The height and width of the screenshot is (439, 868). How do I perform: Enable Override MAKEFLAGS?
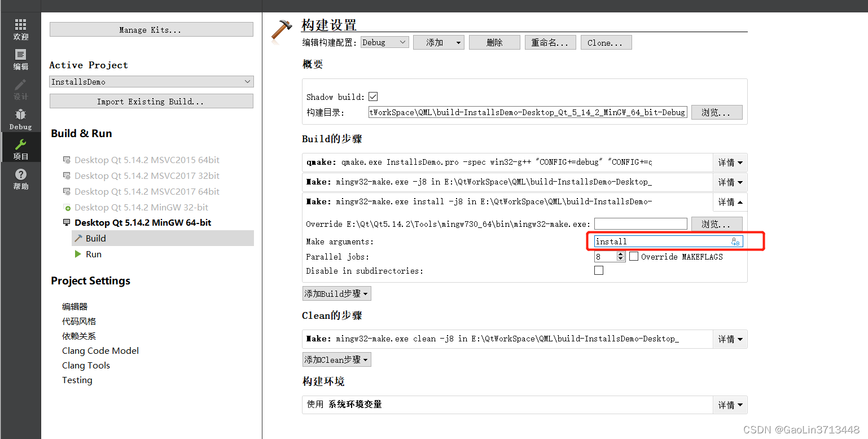(633, 256)
